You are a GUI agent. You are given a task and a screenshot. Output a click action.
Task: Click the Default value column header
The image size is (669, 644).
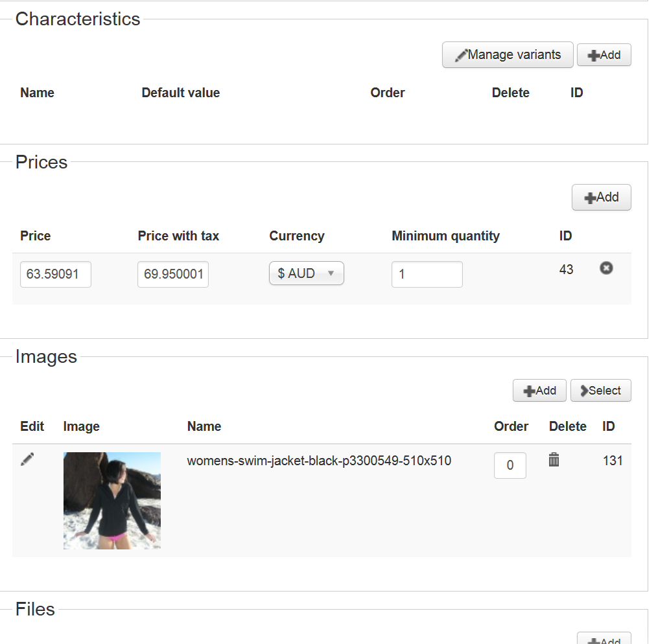[180, 93]
